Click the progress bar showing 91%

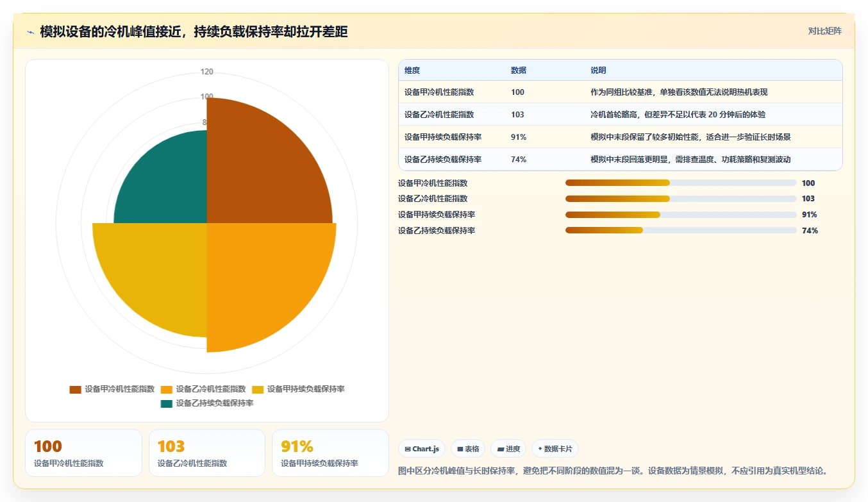click(681, 215)
